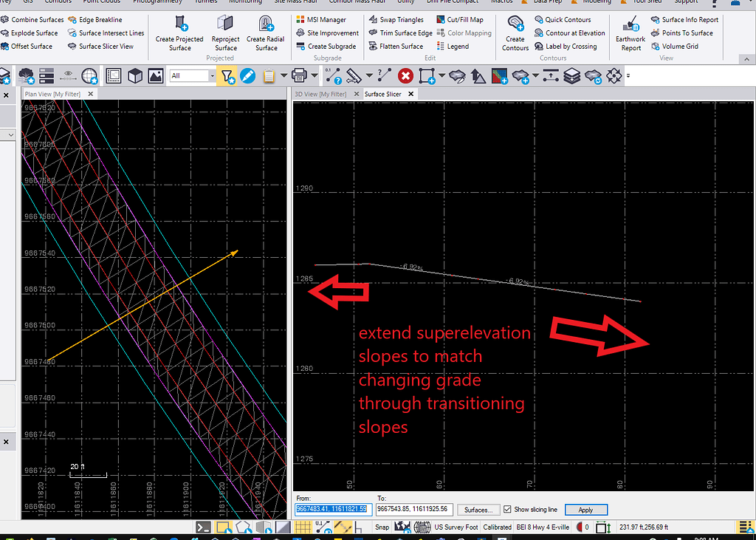Expand the printer icon dropdown arrow

coord(313,75)
